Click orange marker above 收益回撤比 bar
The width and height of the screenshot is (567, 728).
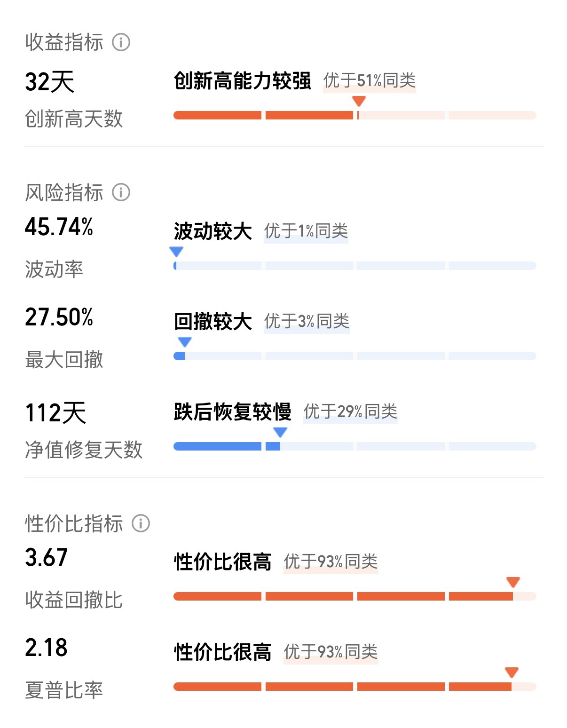[x=513, y=582]
